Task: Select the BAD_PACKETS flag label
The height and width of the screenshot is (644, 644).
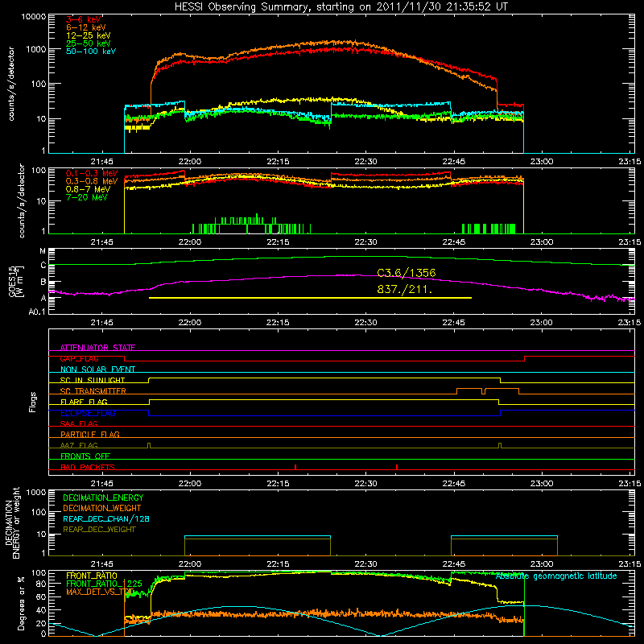Action: [88, 467]
